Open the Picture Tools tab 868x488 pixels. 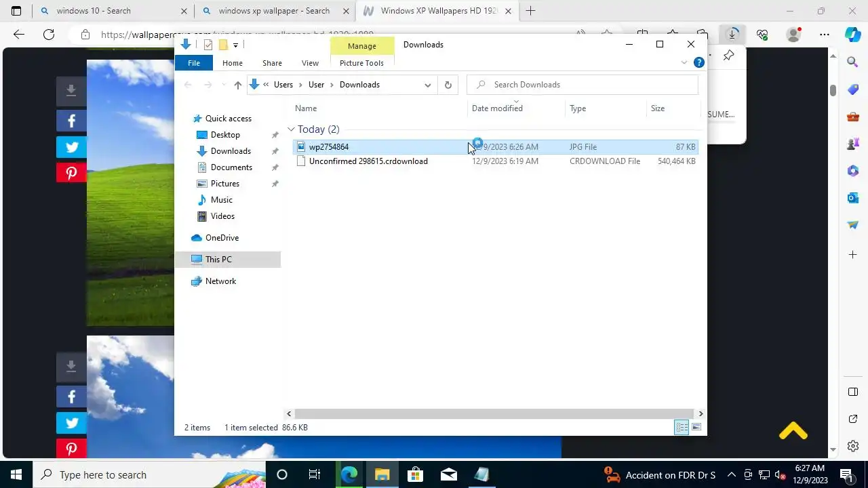pyautogui.click(x=361, y=63)
